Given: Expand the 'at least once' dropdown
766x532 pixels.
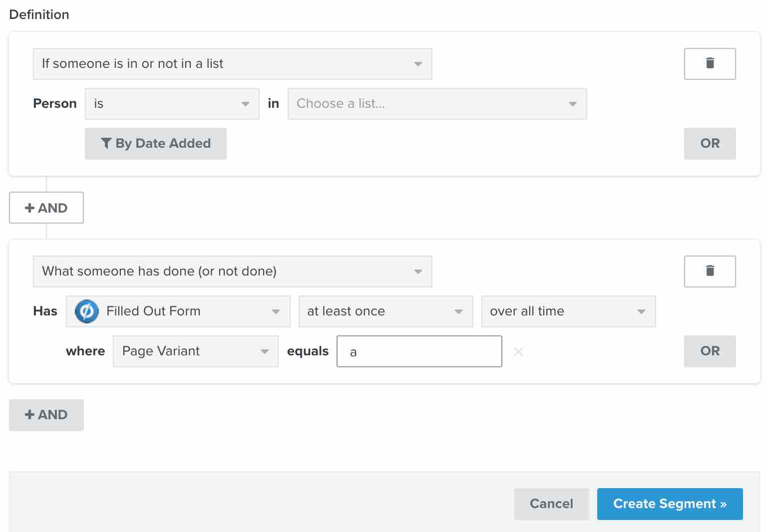Looking at the screenshot, I should [385, 311].
